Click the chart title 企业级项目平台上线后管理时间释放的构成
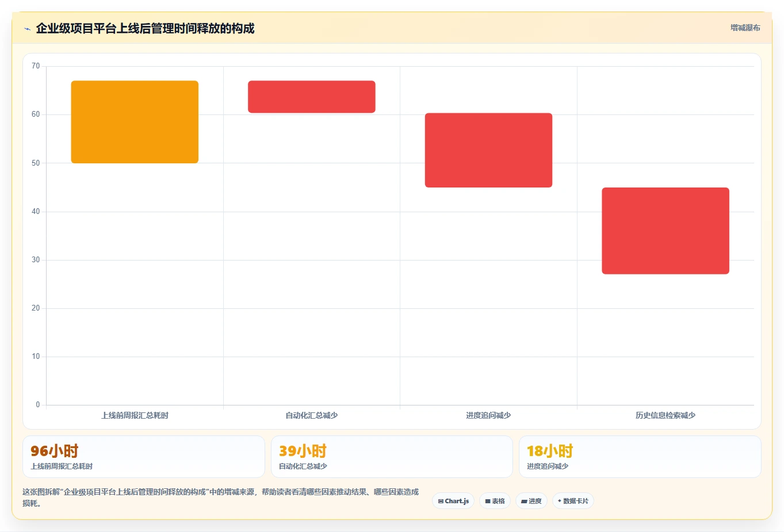Screen dimensions: 784x532 [145, 28]
